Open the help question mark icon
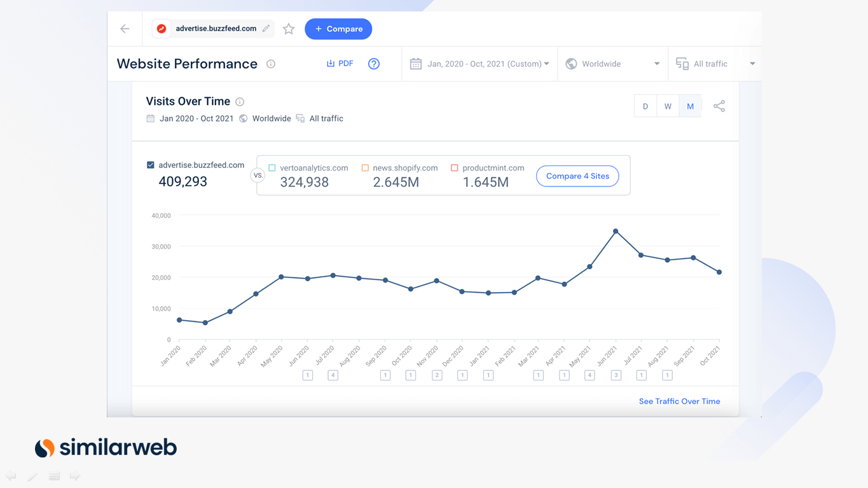 pos(374,64)
